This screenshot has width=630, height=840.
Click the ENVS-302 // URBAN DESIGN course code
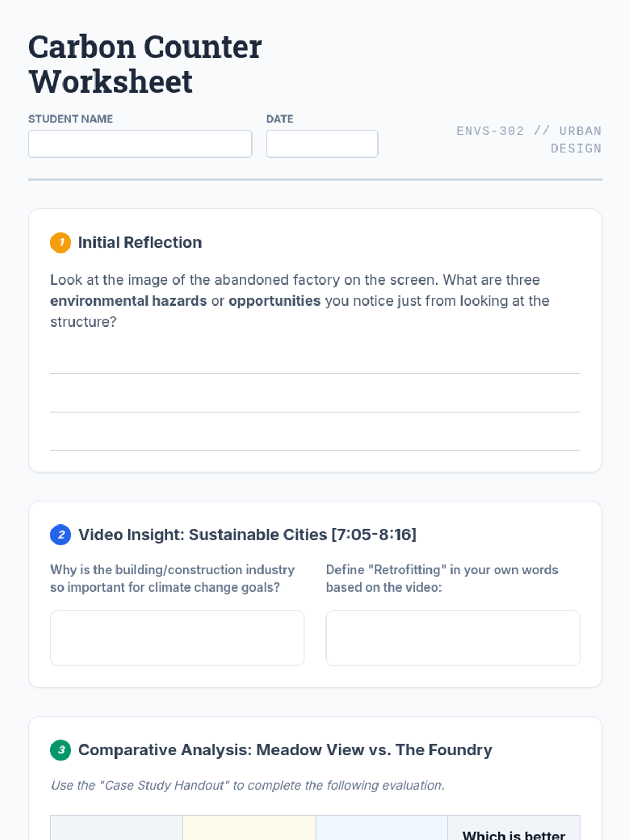[x=529, y=140]
